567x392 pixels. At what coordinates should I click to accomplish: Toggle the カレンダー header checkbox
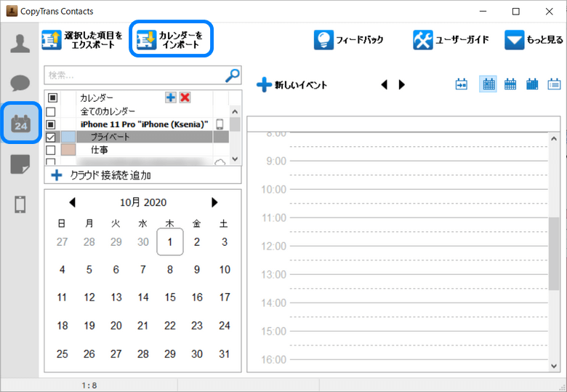53,97
